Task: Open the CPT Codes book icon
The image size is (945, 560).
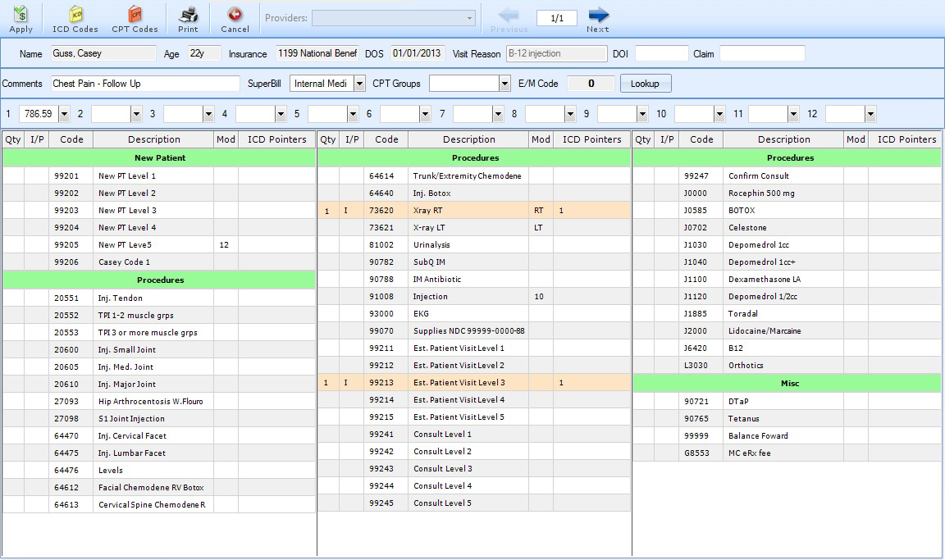Action: click(x=134, y=14)
